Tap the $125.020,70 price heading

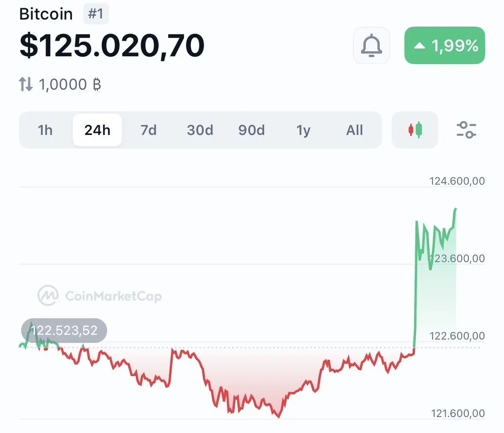[x=112, y=45]
